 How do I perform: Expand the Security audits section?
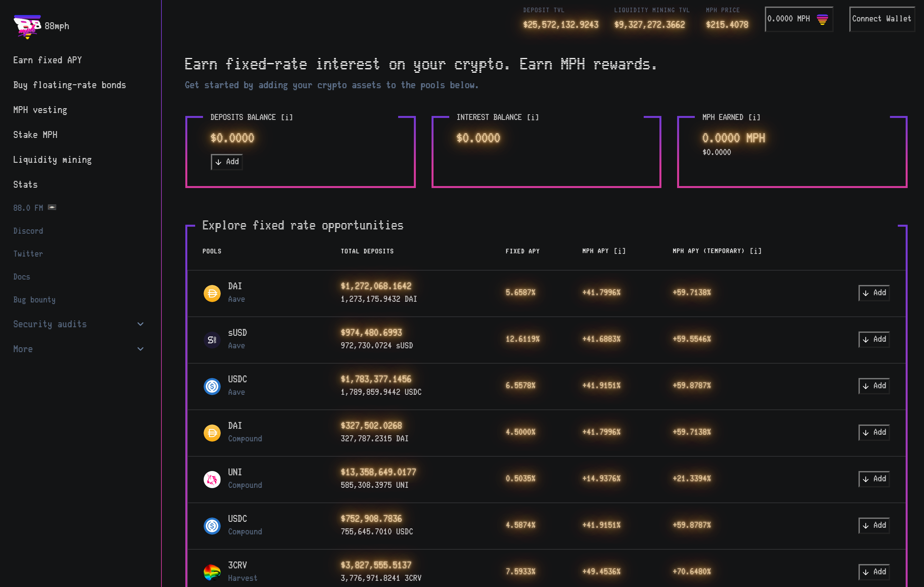140,324
